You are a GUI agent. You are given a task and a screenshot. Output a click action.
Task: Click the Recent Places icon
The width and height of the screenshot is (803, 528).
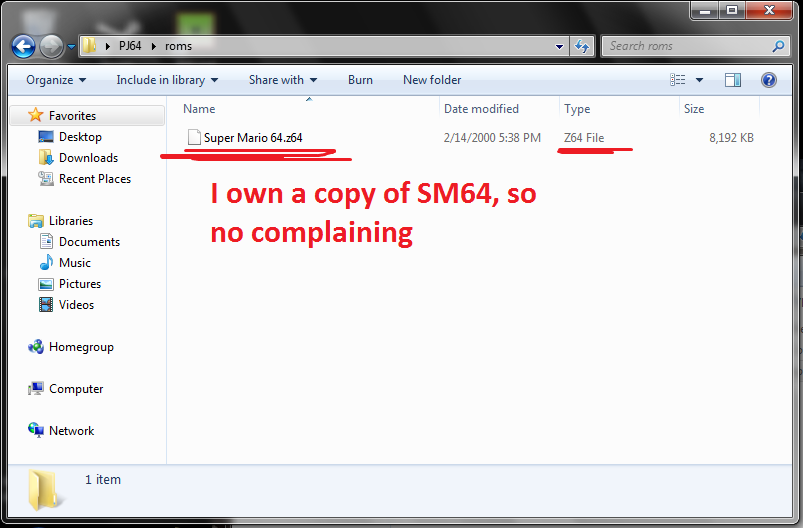click(x=46, y=178)
